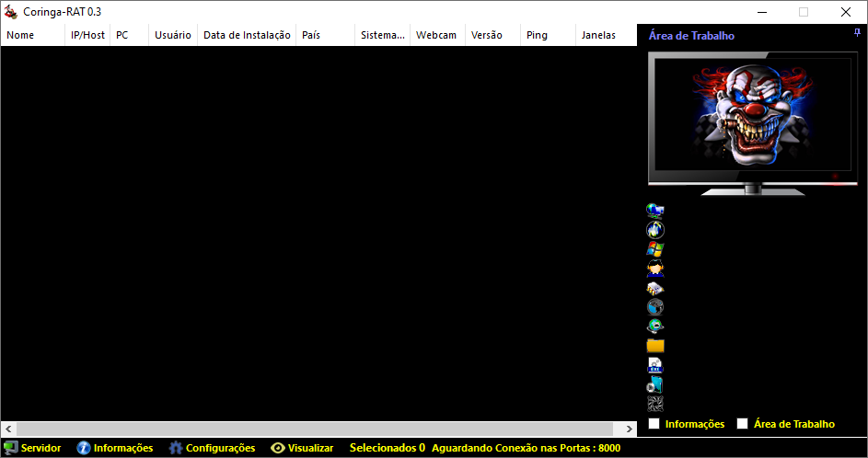This screenshot has width=868, height=458.
Task: Click the blue flame globe icon
Action: tap(655, 230)
